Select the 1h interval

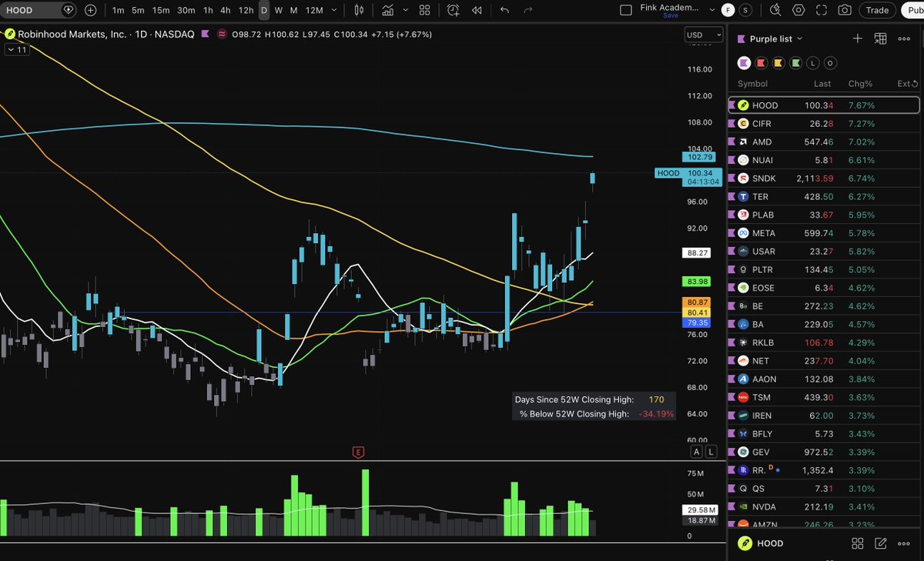pos(208,10)
